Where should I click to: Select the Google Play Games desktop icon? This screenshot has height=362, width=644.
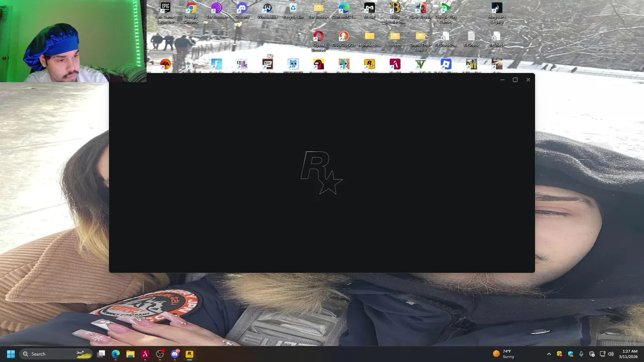(x=446, y=13)
